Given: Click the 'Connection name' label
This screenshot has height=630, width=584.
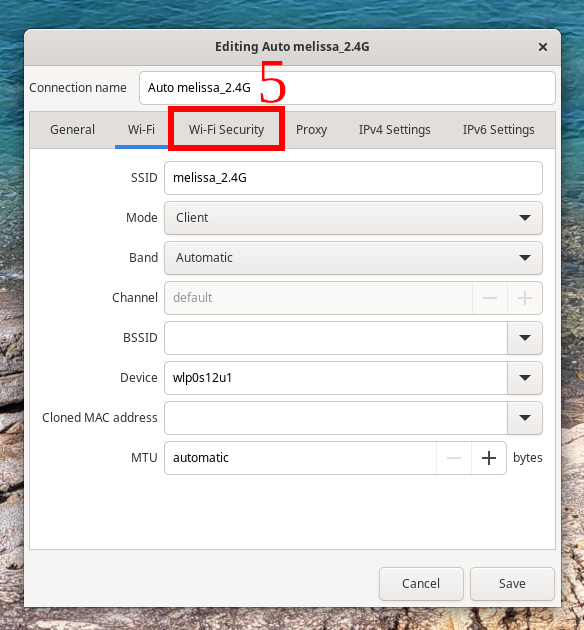Looking at the screenshot, I should [78, 88].
